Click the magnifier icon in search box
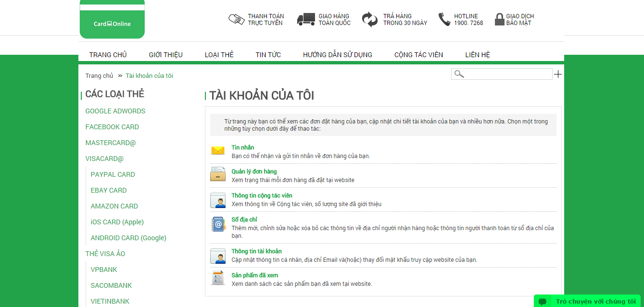Screen dimensions: 644x307 (x=459, y=74)
